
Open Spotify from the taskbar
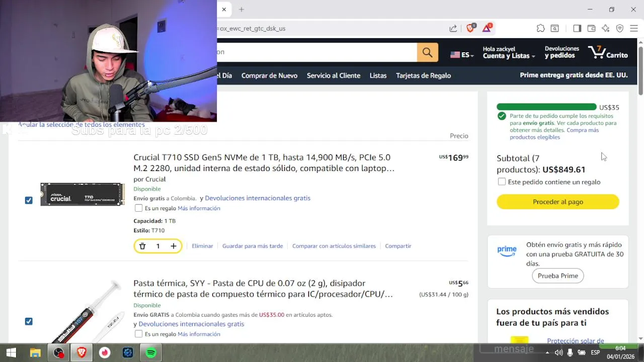pos(151,353)
